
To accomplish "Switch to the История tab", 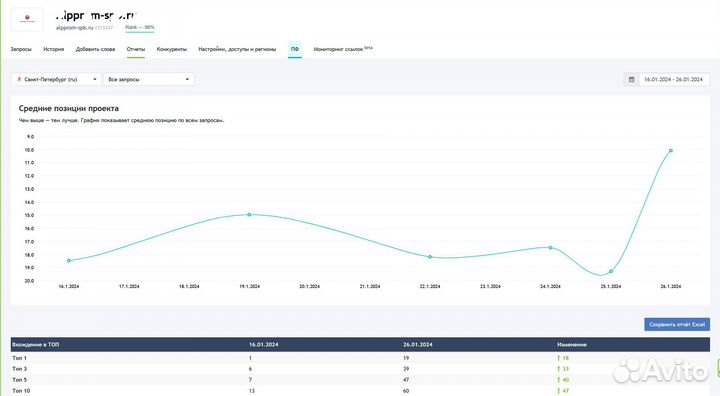I will click(54, 49).
